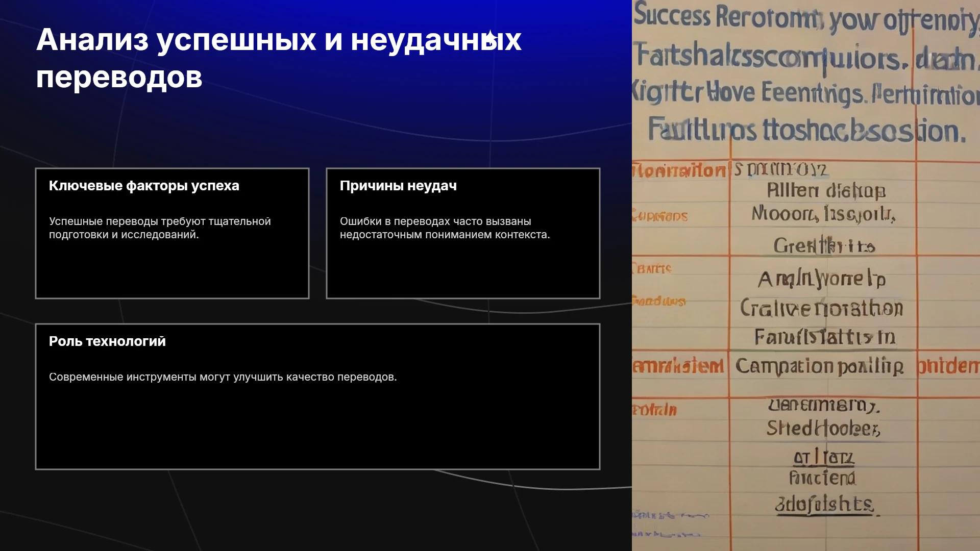Click the word "переводов" in the slide title
Image resolution: width=980 pixels, height=551 pixels.
click(119, 77)
